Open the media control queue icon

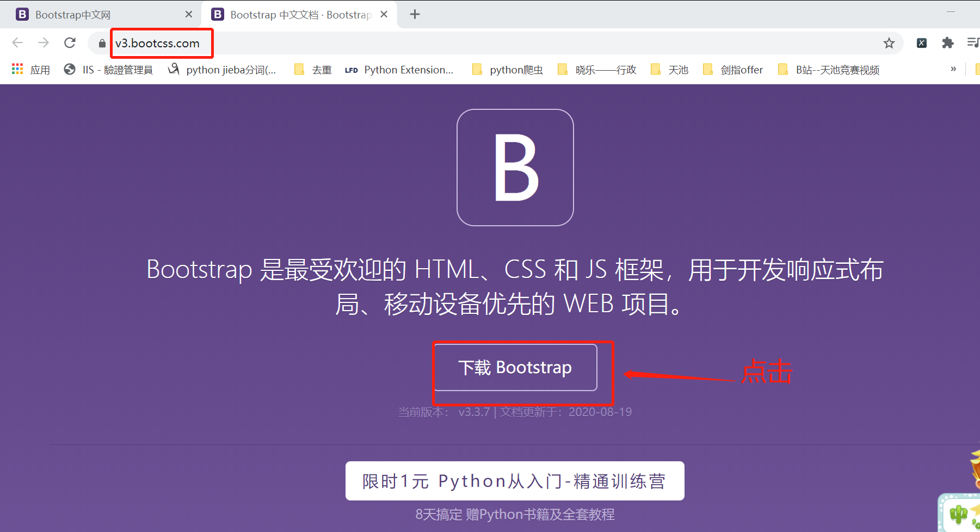(x=973, y=43)
